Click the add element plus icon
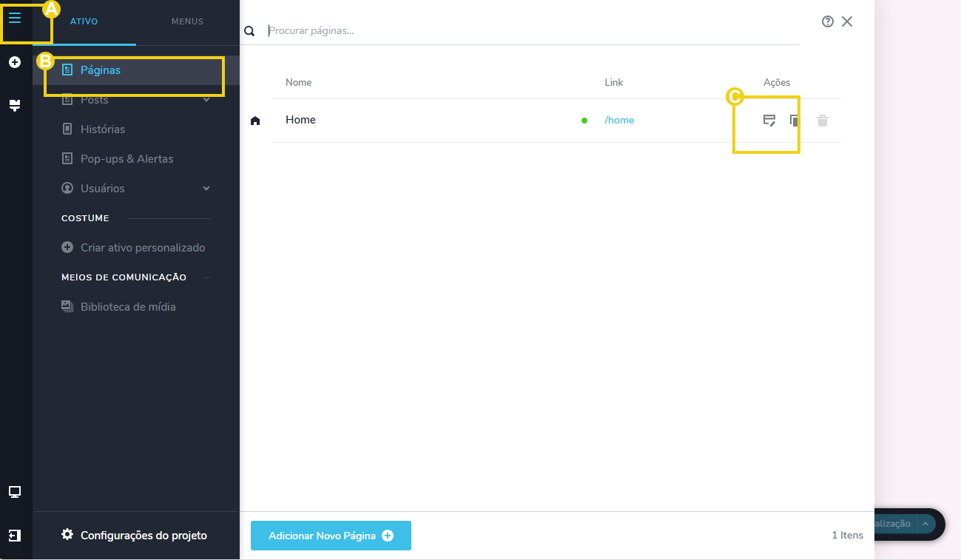The height and width of the screenshot is (560, 961). 15,63
